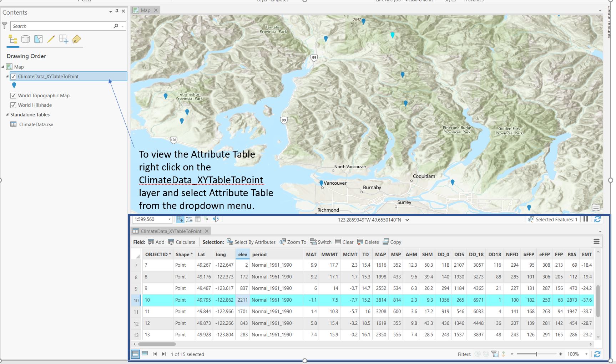Click the Calculate field button
Image resolution: width=616 pixels, height=364 pixels.
(182, 242)
